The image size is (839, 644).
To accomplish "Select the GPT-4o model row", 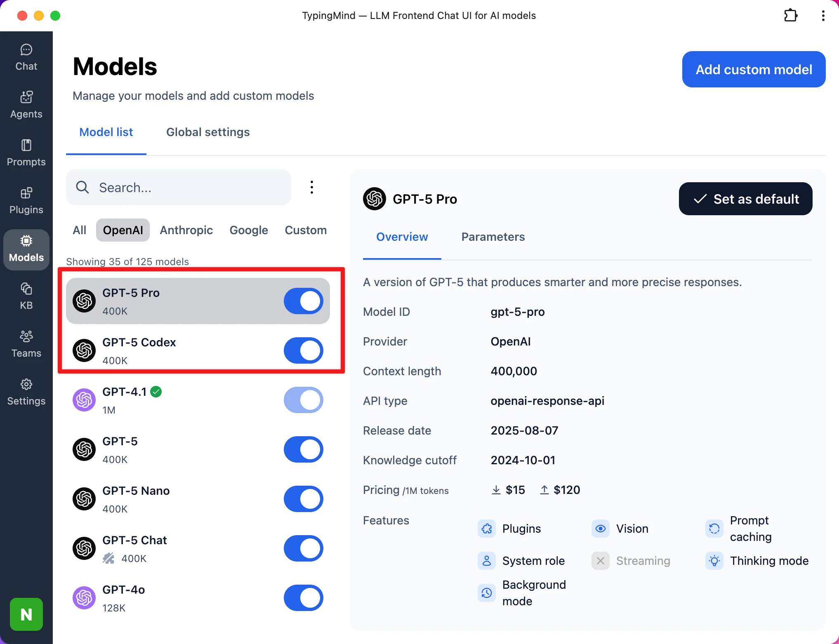I will coord(198,598).
